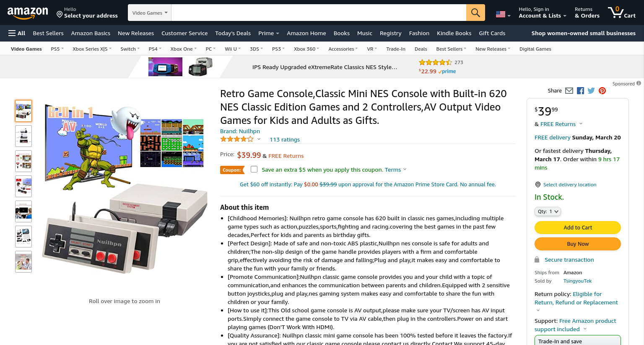
Task: Share product on Twitter icon
Action: pyautogui.click(x=591, y=91)
